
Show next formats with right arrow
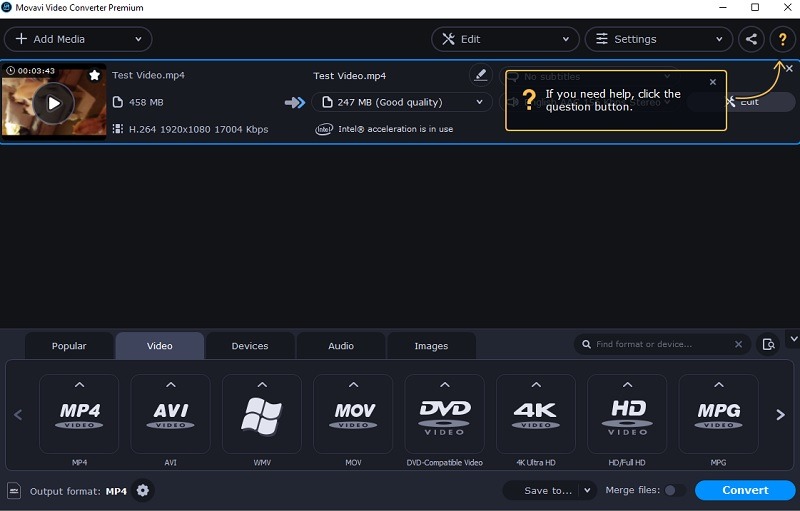(x=781, y=415)
